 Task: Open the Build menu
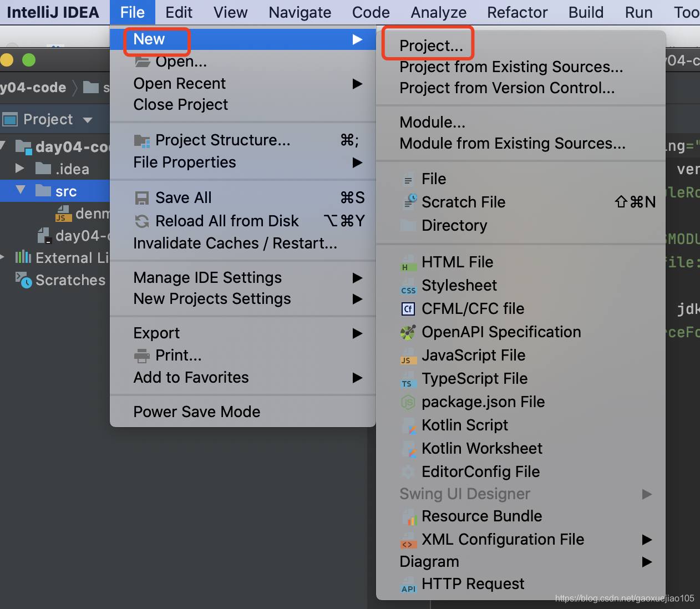tap(586, 12)
